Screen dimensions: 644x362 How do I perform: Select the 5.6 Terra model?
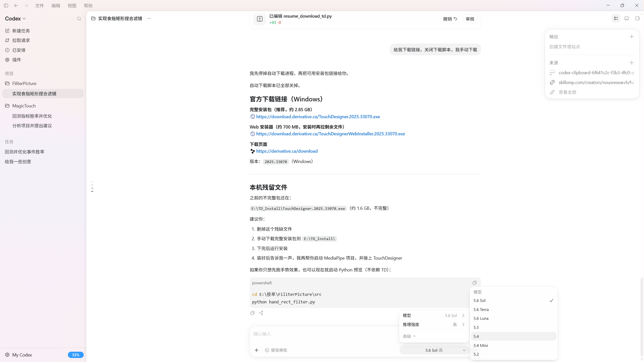(x=513, y=310)
